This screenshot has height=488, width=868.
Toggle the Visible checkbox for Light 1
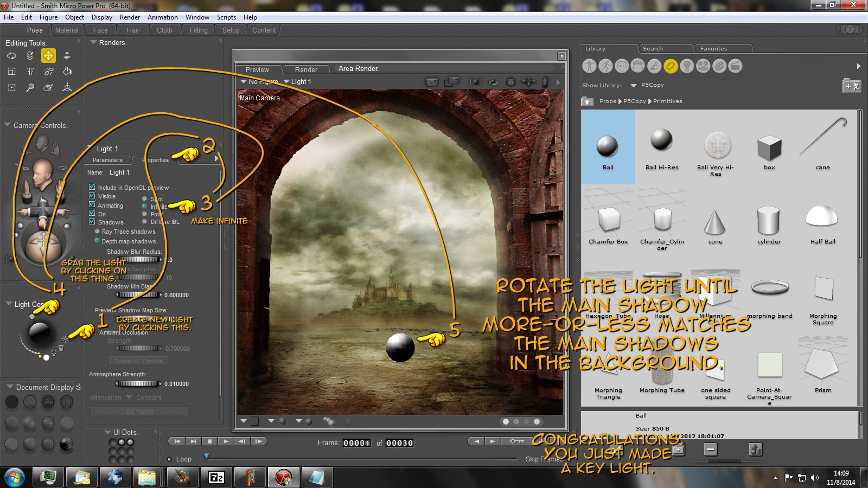tap(92, 196)
